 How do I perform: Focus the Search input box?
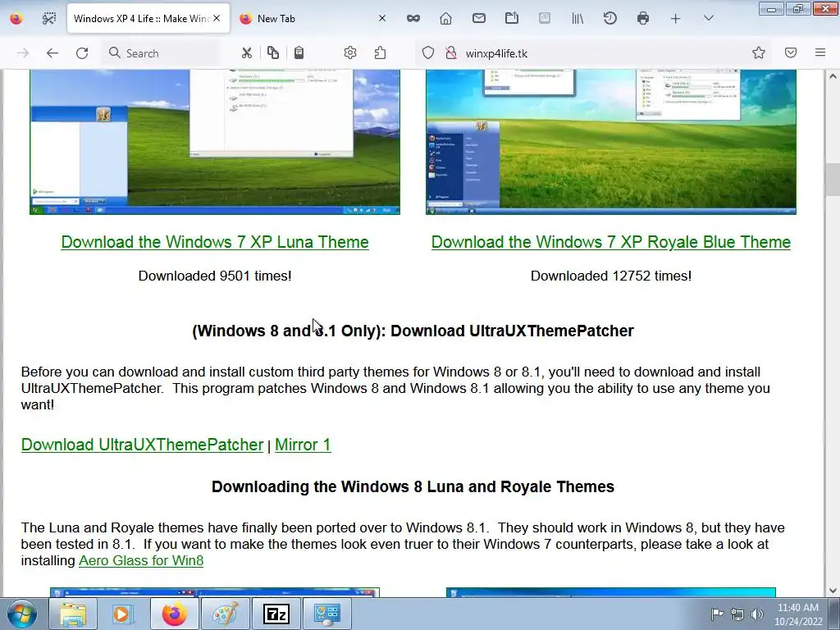(x=160, y=53)
